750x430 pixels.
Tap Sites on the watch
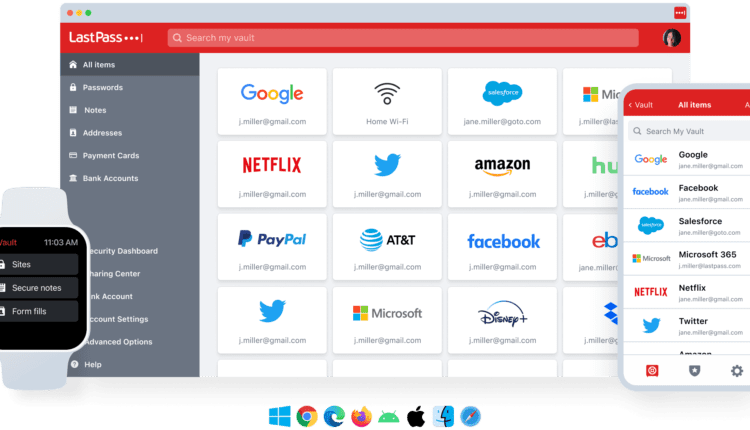click(x=38, y=265)
